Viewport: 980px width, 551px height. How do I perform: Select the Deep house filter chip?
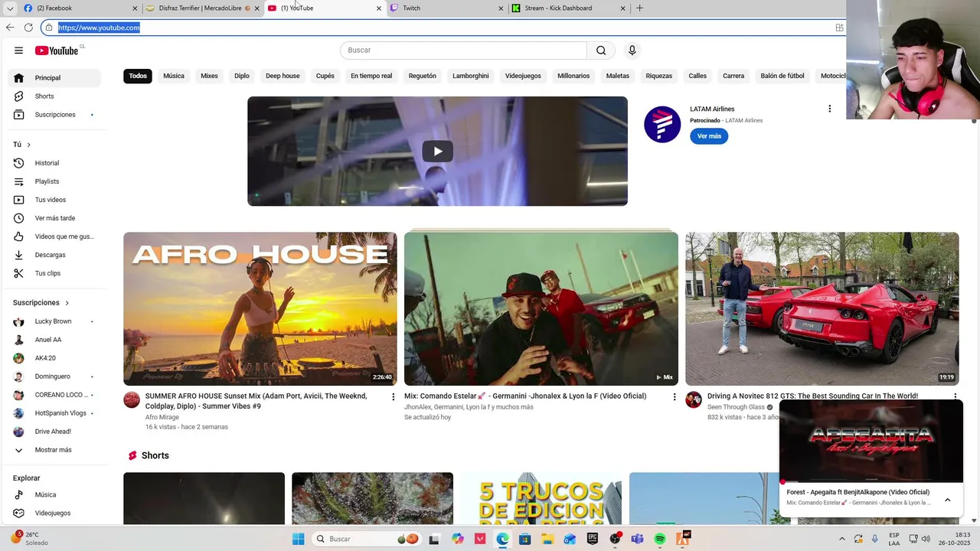pyautogui.click(x=283, y=76)
